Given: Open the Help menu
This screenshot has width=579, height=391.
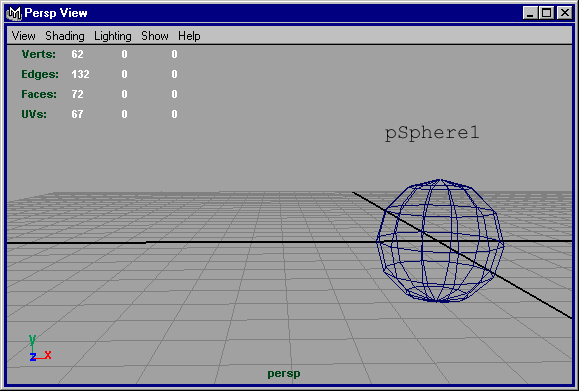Looking at the screenshot, I should [189, 36].
